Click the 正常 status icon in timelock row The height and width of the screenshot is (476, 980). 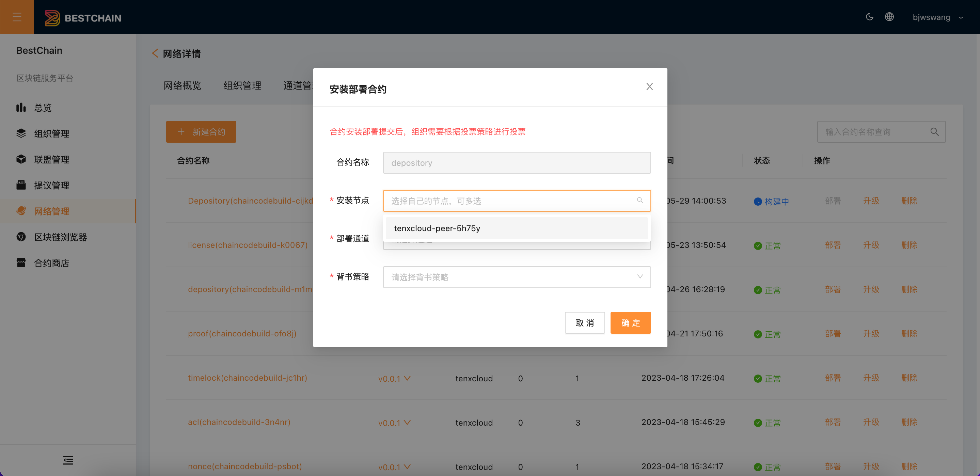point(758,379)
